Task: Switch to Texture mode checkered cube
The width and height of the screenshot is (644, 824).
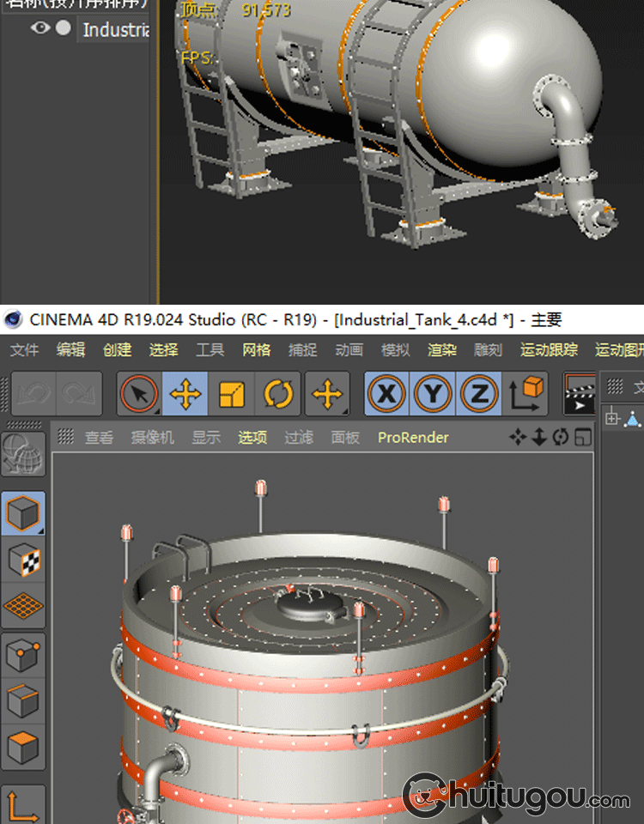Action: 22,560
